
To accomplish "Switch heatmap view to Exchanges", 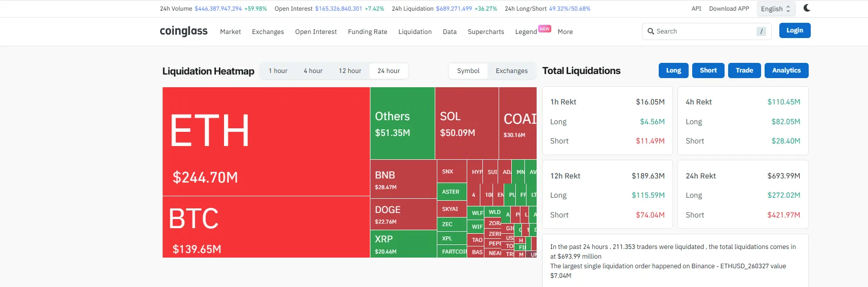I will click(x=511, y=71).
